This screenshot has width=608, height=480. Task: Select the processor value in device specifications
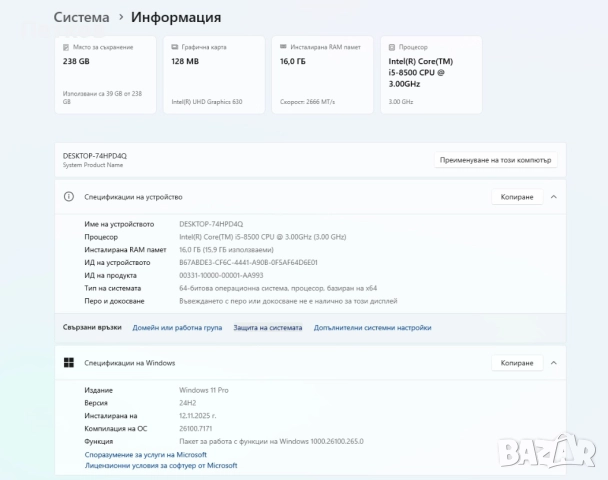263,237
